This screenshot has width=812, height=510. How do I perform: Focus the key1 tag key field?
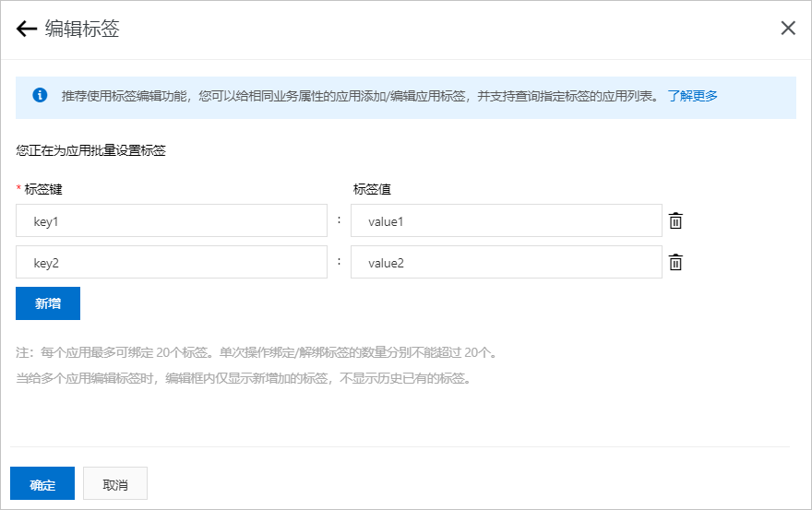pos(172,220)
